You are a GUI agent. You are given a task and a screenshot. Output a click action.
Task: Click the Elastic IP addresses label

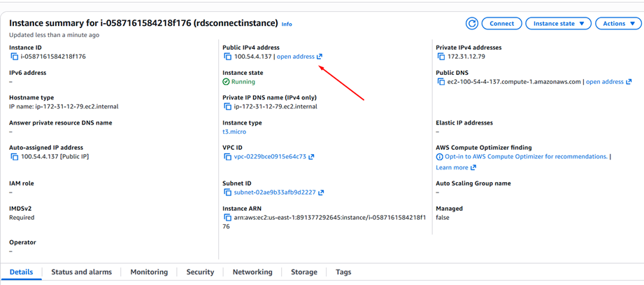pyautogui.click(x=464, y=123)
